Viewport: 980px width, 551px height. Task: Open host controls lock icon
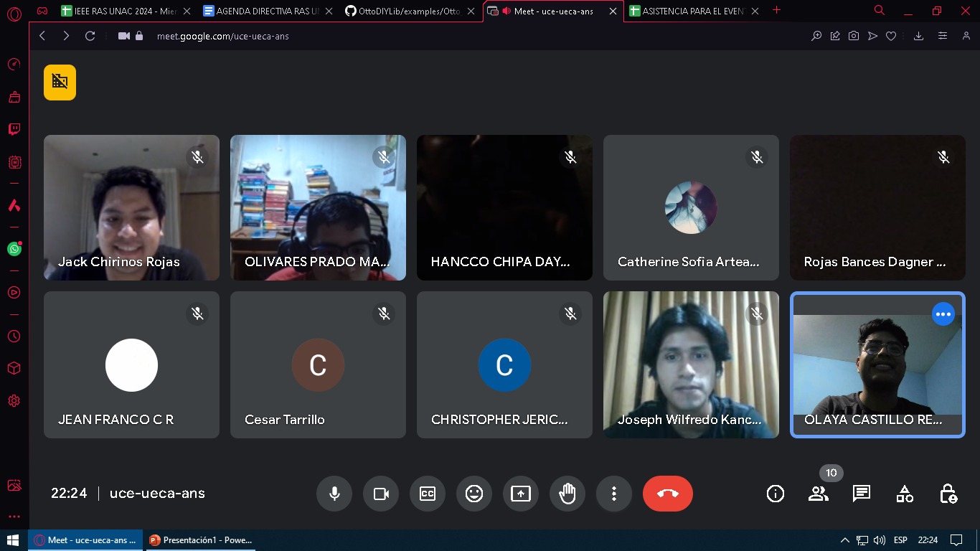tap(948, 494)
